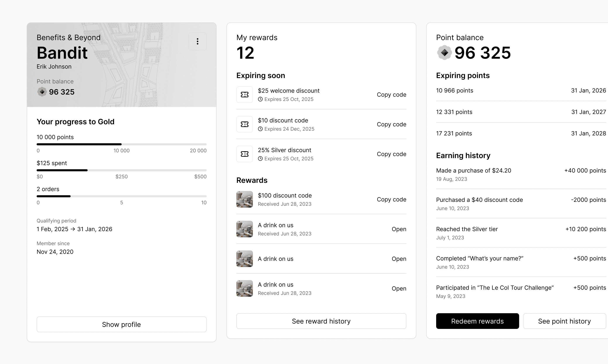Copy code for the $25 welcome discount
This screenshot has height=364, width=608.
tap(391, 95)
